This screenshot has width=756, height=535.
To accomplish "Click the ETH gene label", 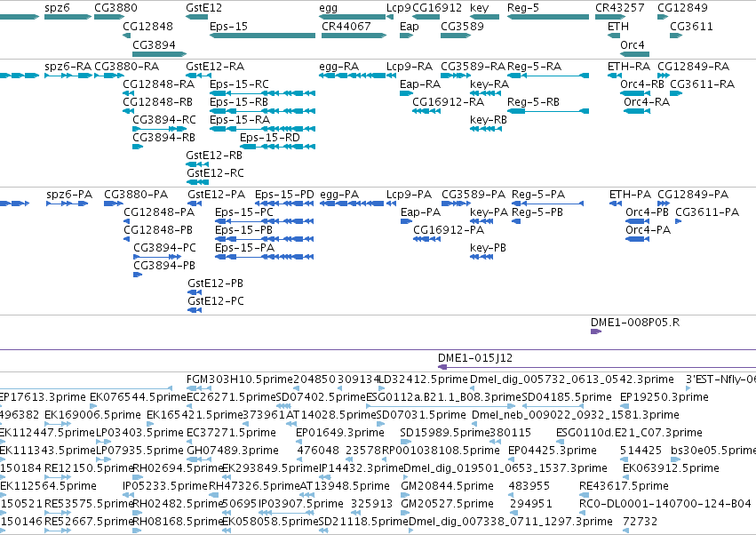I will (x=618, y=26).
